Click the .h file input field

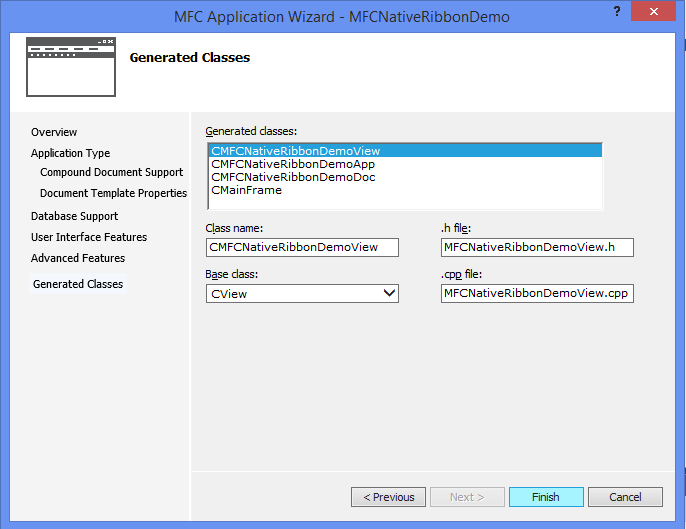[x=537, y=247]
